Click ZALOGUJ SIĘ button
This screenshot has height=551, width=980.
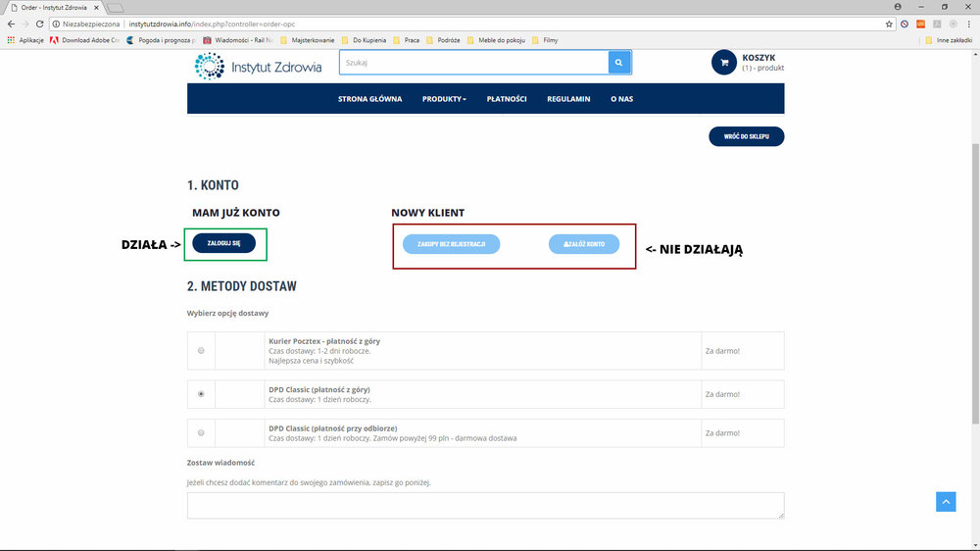223,243
